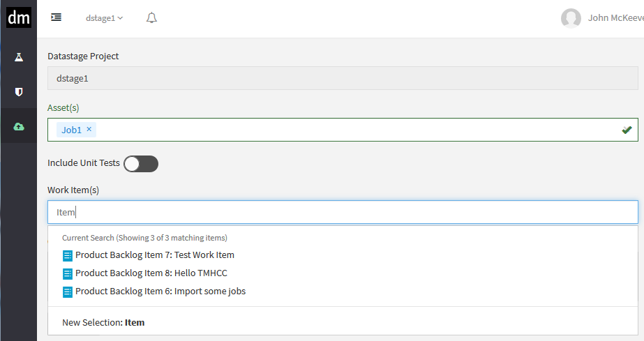Click the Datastage Project field

[342, 79]
